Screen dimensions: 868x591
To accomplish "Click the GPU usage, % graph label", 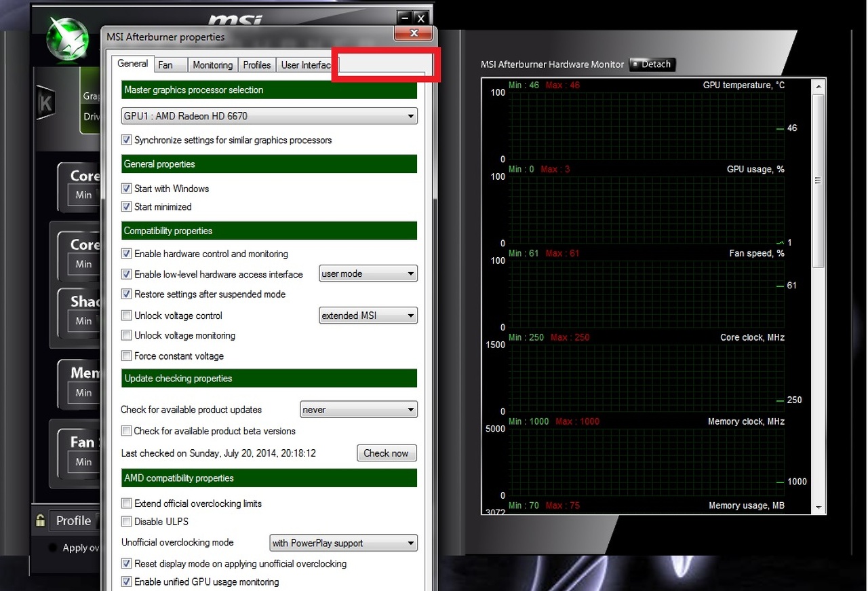I will pyautogui.click(x=755, y=169).
